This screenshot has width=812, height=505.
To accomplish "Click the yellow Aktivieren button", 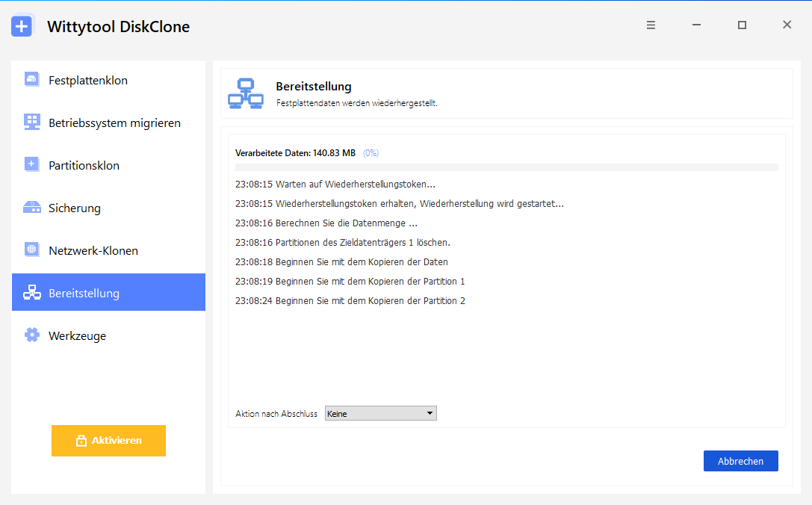I will [108, 441].
